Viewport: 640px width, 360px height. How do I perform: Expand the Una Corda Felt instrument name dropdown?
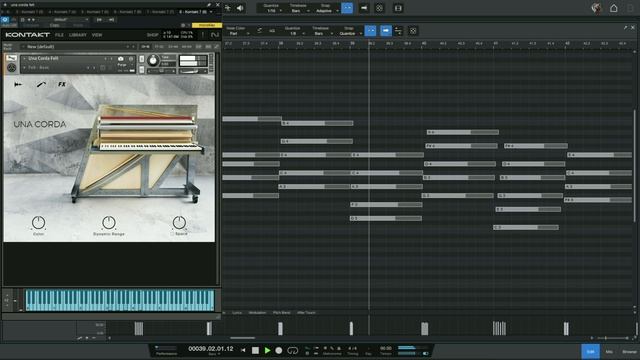24,59
